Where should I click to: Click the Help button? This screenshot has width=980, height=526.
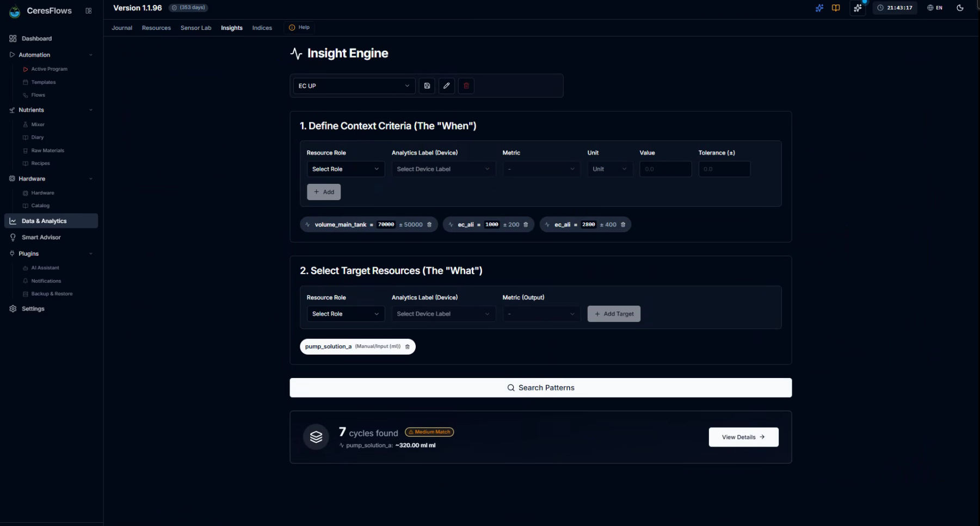(299, 27)
